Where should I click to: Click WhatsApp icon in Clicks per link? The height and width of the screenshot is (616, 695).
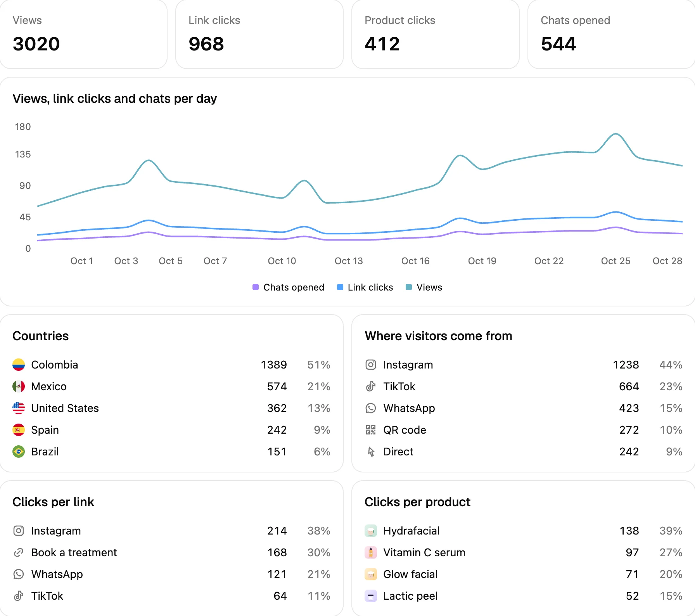click(19, 574)
